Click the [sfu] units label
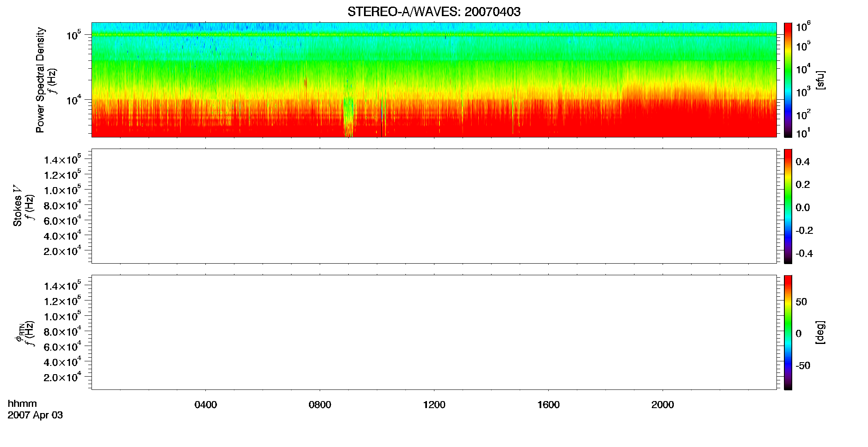 coord(820,80)
